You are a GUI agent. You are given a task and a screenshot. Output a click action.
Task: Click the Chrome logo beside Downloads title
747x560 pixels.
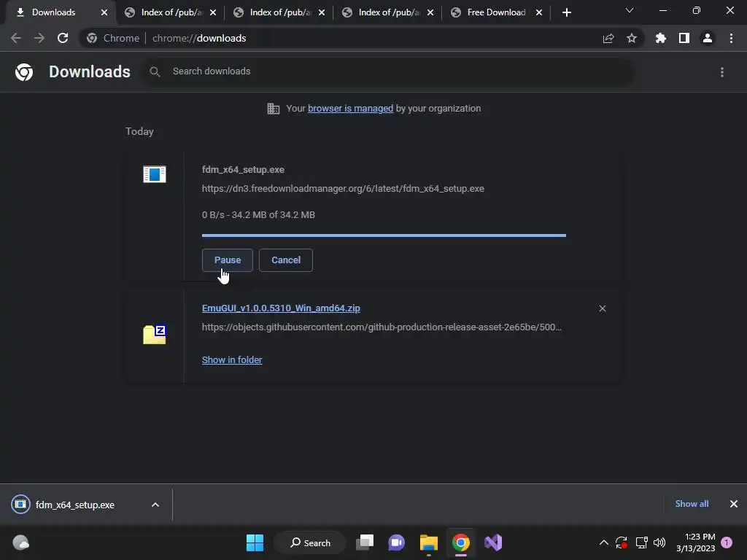tap(24, 72)
